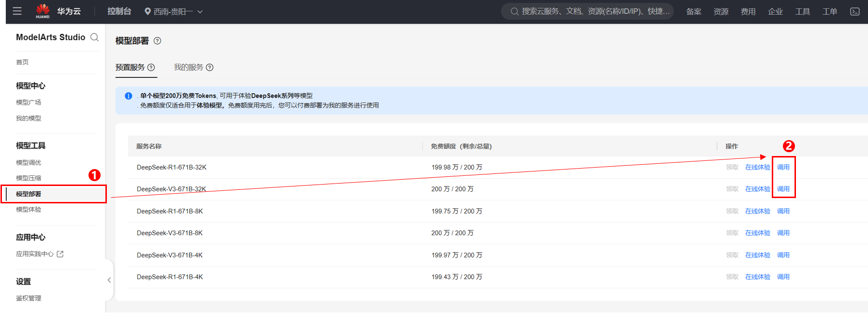Collapse the sidebar with the arrow handle
Image resolution: width=868 pixels, height=314 pixels.
click(x=109, y=280)
